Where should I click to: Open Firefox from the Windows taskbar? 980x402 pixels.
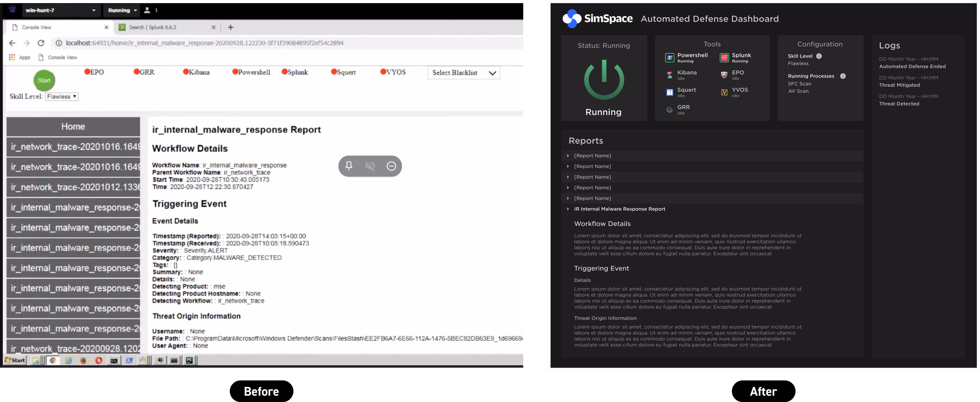pyautogui.click(x=83, y=360)
